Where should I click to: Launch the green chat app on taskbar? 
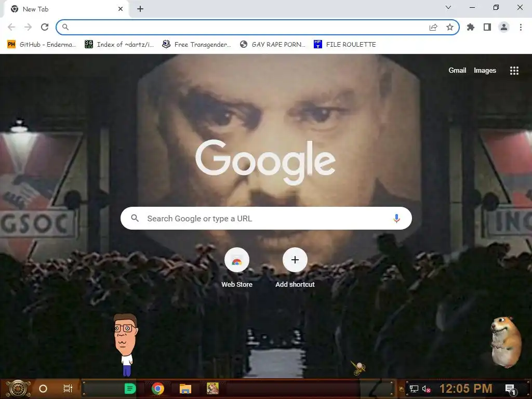tap(130, 389)
